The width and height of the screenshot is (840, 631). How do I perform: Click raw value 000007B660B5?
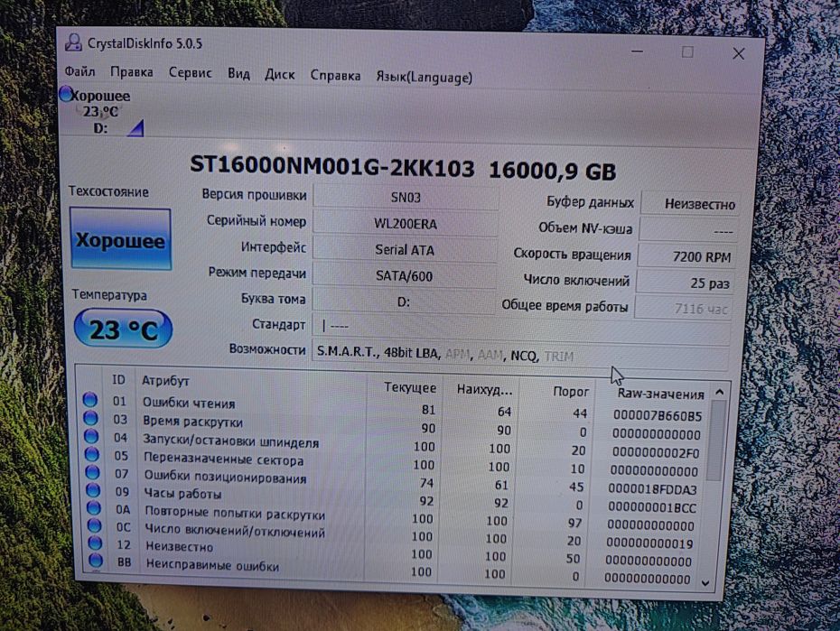[658, 415]
